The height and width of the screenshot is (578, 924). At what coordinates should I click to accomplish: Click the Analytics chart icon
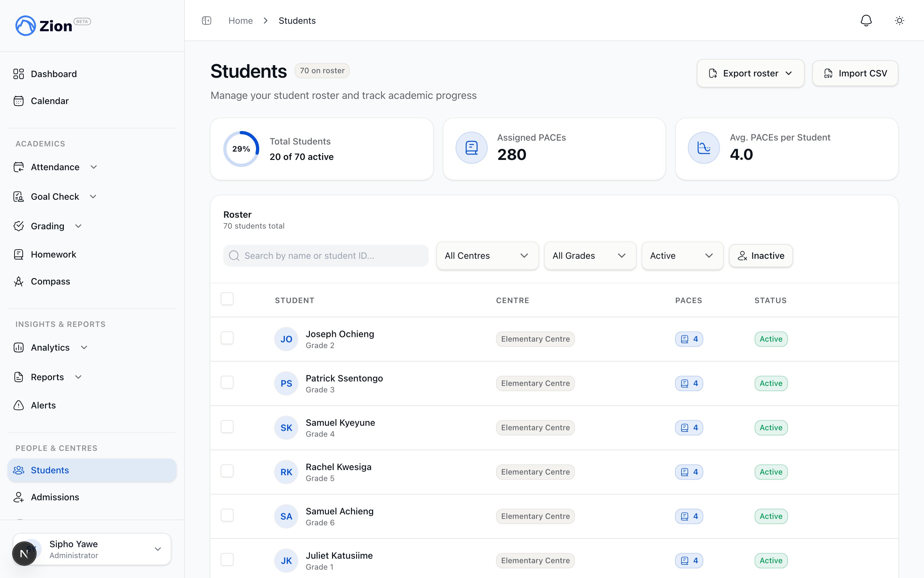point(18,347)
